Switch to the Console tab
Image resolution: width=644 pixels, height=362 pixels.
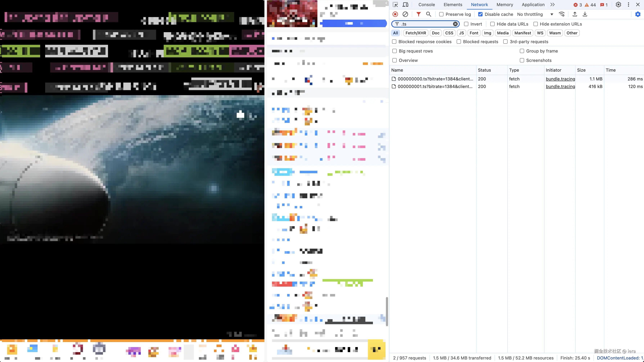coord(427,4)
